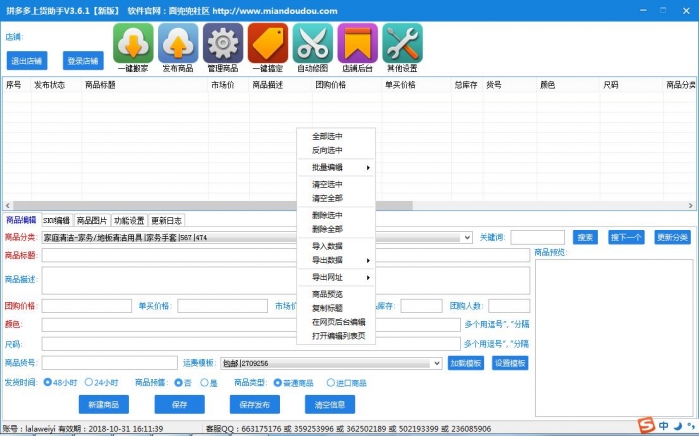Focus the 商品货号 input field
Screen dimensions: 699x436
[110, 363]
